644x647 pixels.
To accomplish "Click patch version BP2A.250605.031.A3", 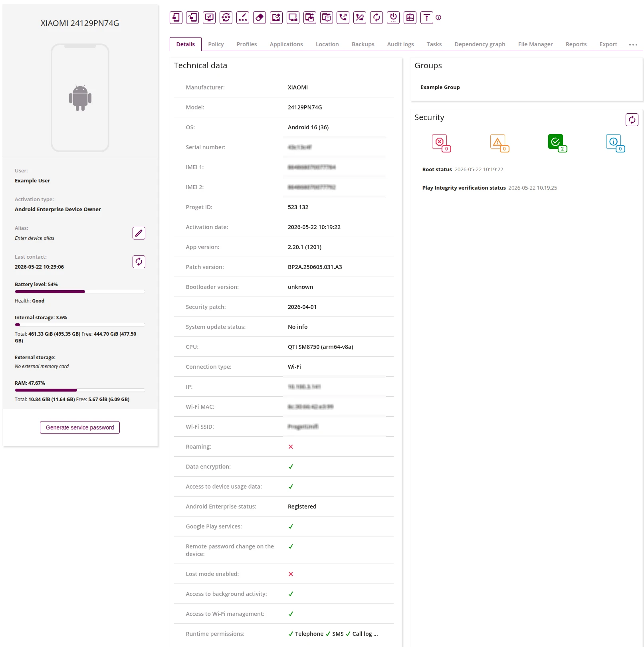I will click(315, 267).
